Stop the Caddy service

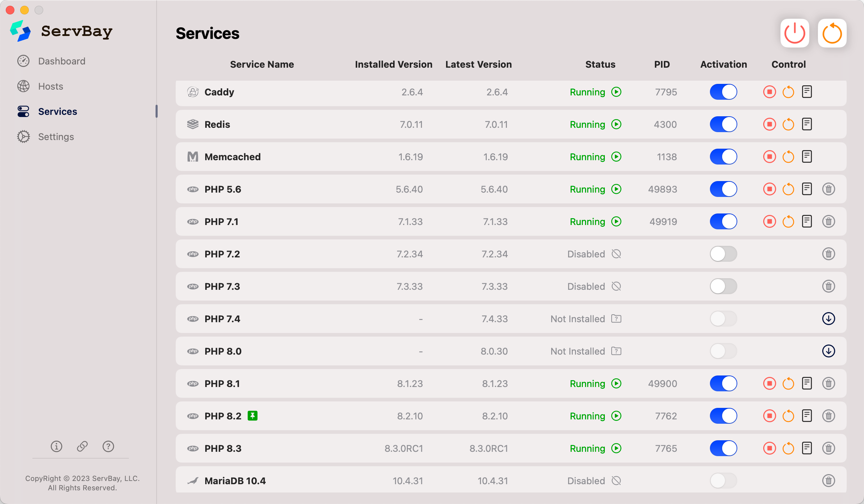tap(769, 92)
